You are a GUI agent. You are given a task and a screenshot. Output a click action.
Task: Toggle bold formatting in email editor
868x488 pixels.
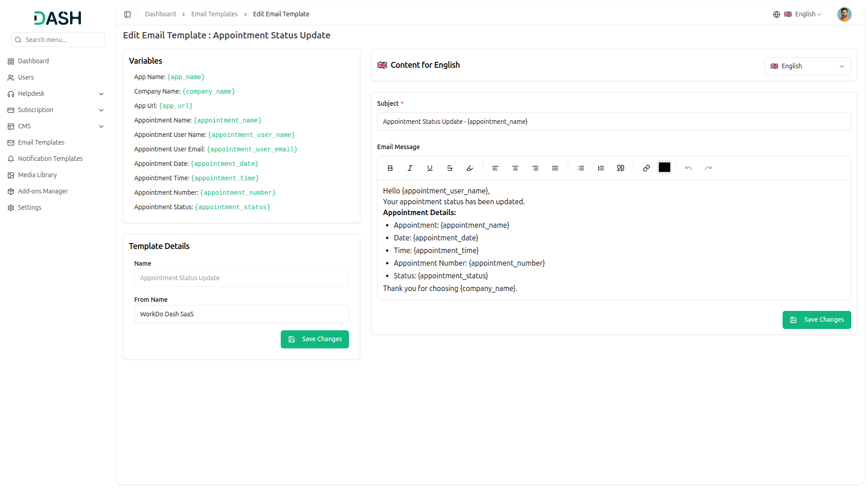click(x=390, y=168)
